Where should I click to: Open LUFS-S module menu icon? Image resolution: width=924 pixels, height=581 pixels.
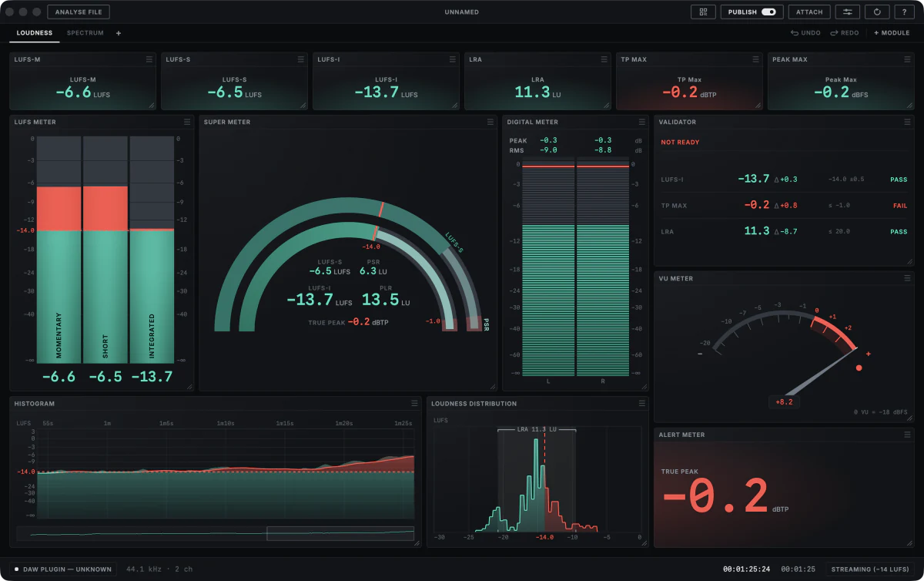[x=301, y=59]
